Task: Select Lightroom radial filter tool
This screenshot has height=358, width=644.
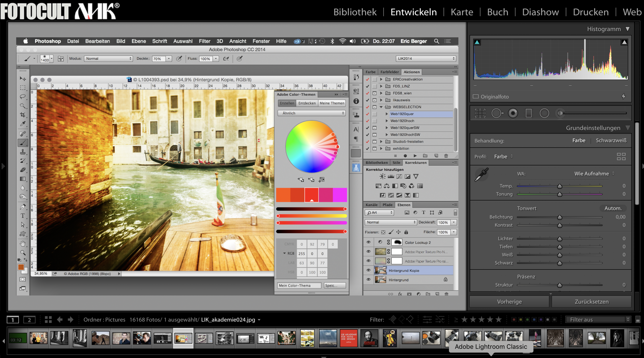Action: click(x=544, y=113)
